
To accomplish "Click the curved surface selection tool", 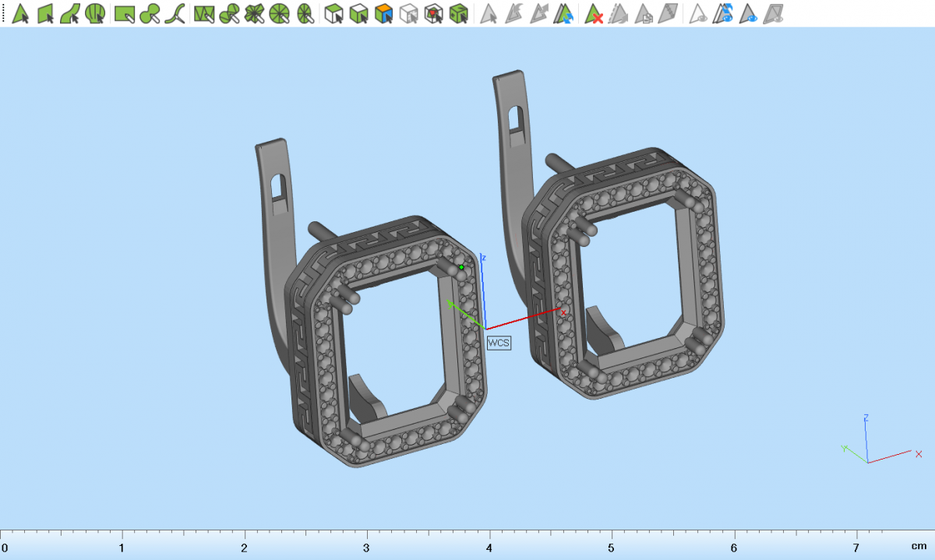I will 70,13.
